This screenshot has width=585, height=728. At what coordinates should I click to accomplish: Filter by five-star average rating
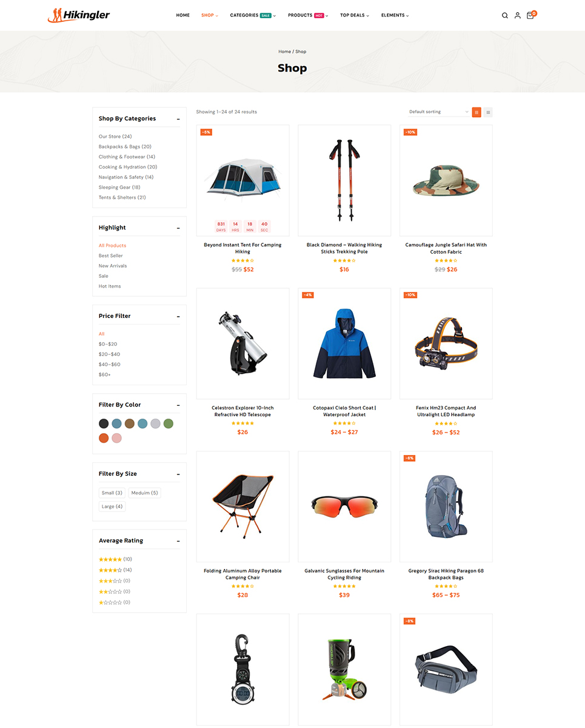[x=115, y=559]
